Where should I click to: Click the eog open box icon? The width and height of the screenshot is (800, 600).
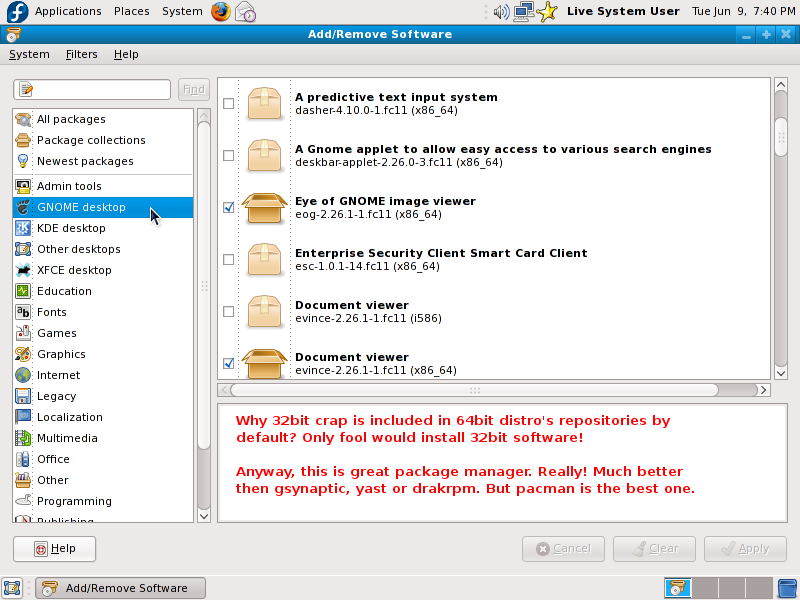tap(264, 208)
